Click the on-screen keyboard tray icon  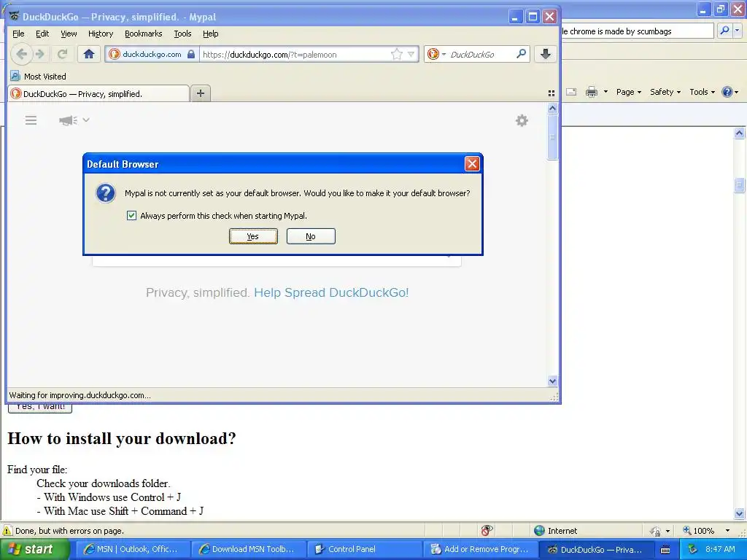pos(665,550)
